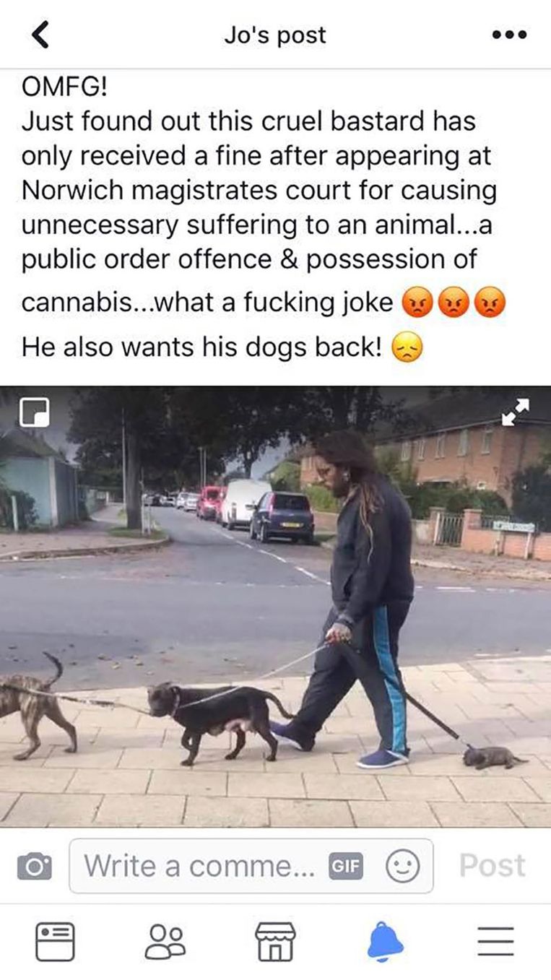
Task: Open the Marketplace tab
Action: [x=275, y=942]
